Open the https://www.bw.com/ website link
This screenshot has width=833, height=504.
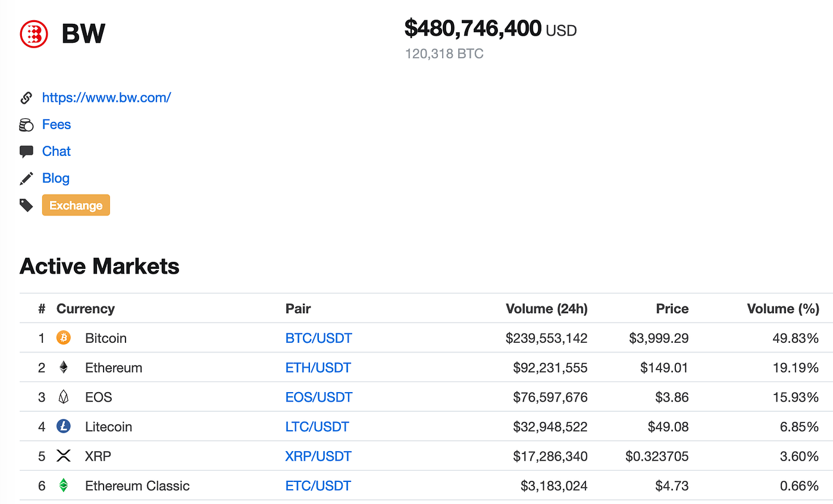tap(107, 98)
